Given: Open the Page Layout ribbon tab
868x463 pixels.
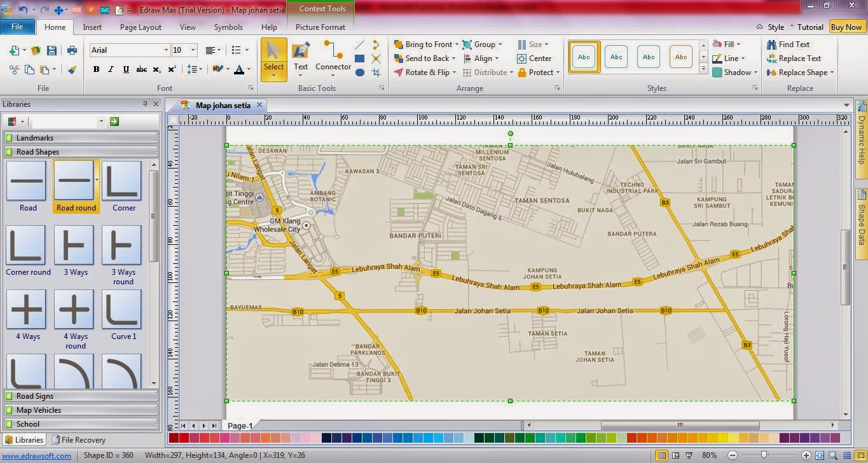Looking at the screenshot, I should [x=141, y=27].
